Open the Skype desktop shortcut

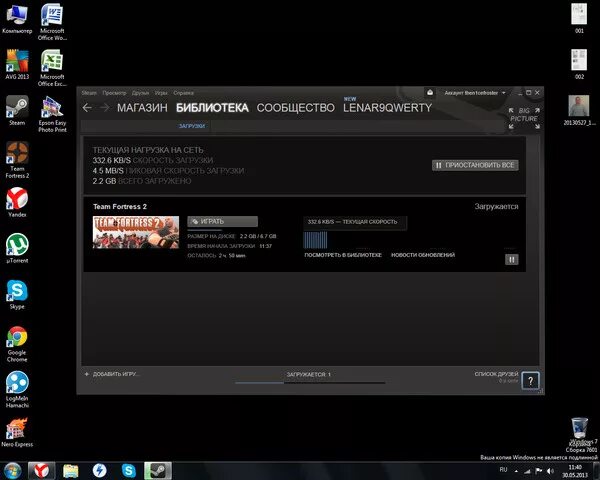(17, 294)
